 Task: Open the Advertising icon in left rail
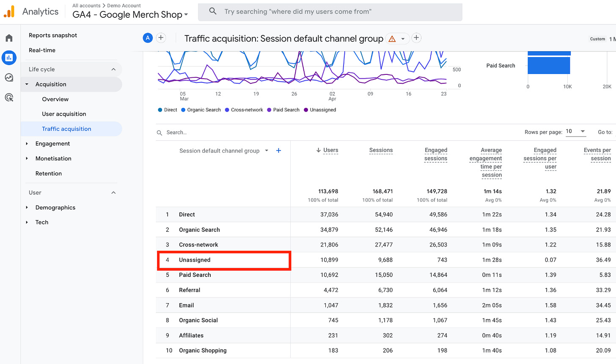pos(9,98)
